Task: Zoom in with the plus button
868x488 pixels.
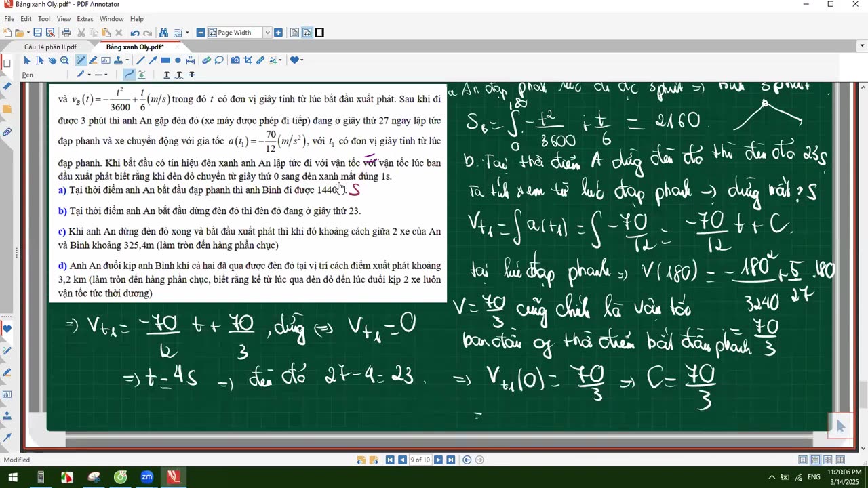Action: pyautogui.click(x=278, y=33)
